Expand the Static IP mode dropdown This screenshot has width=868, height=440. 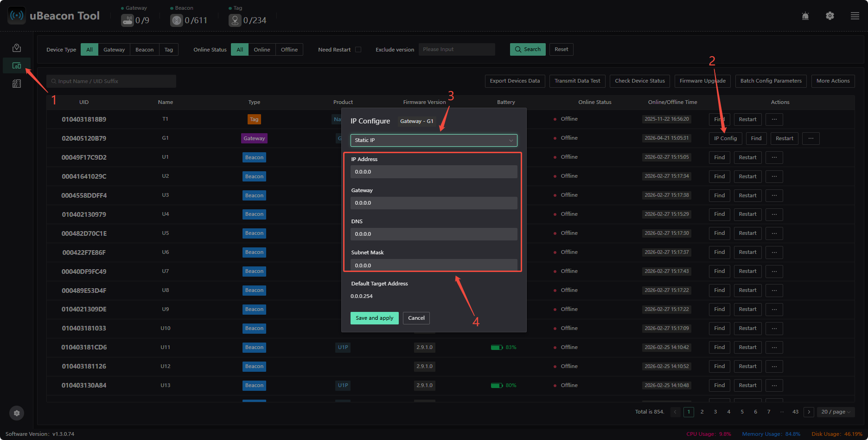tap(434, 140)
